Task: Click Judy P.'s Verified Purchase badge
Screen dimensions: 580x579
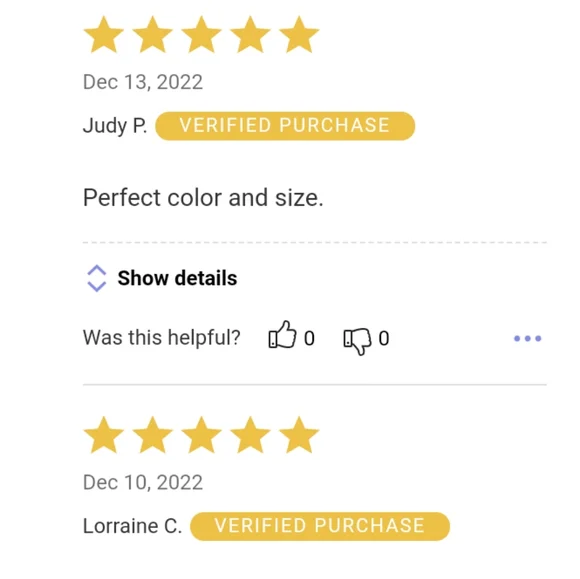Action: 285,126
